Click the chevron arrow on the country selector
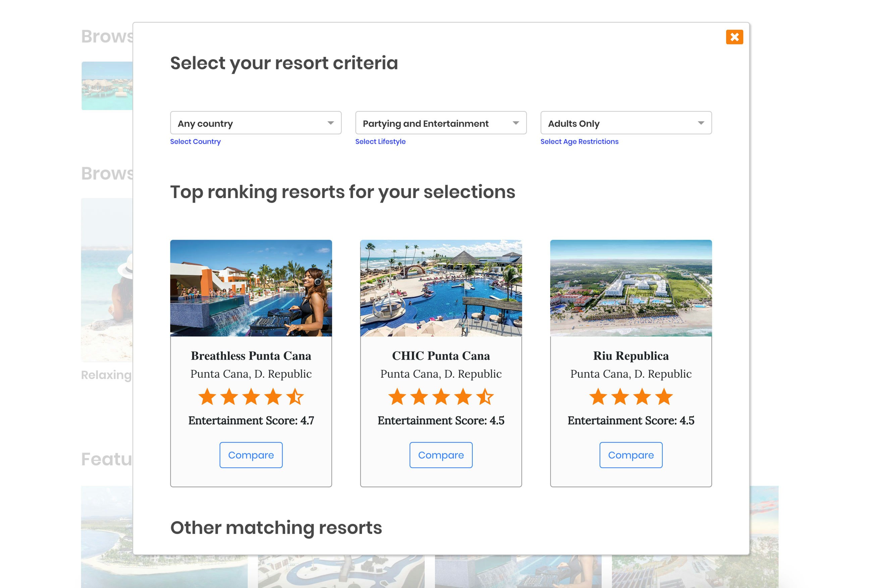This screenshot has width=872, height=588. 330,123
